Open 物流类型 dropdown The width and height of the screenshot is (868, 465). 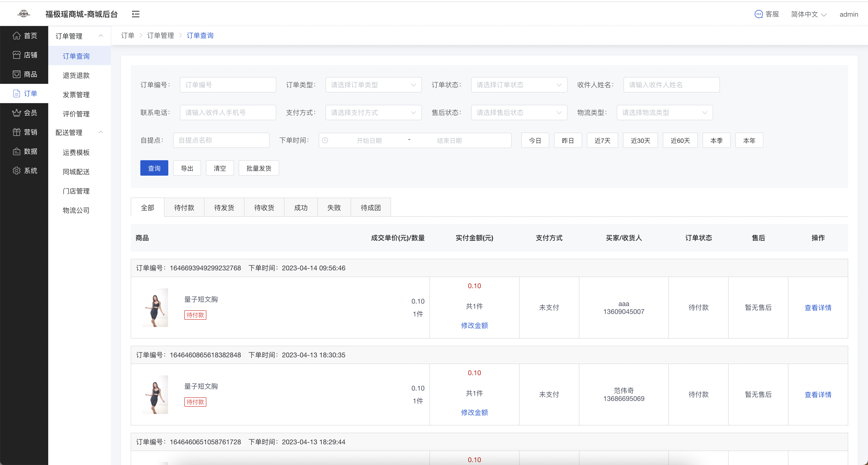[x=665, y=113]
